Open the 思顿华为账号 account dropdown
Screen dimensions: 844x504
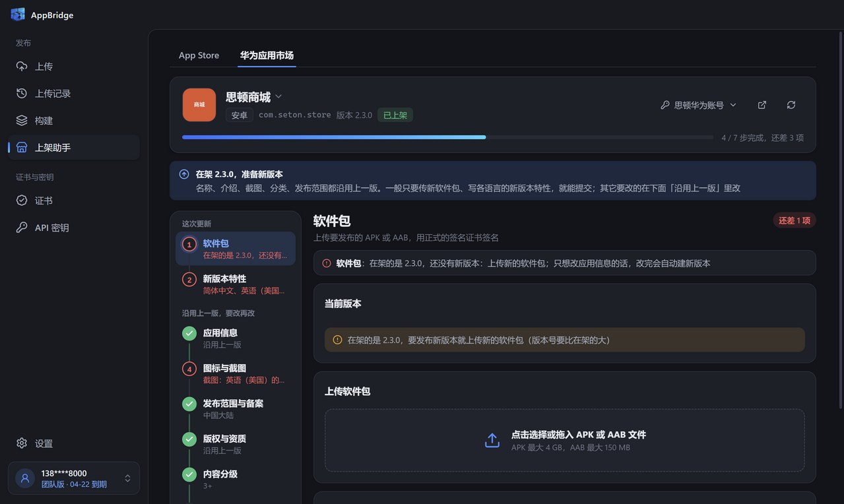[699, 105]
